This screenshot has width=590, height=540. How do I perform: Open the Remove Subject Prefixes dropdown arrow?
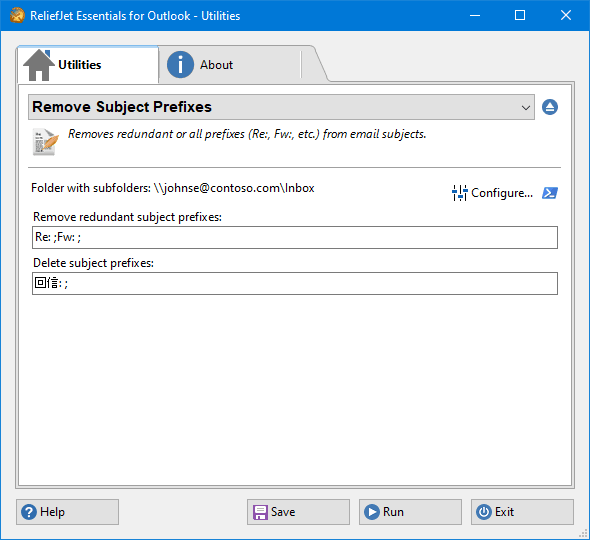[x=526, y=108]
